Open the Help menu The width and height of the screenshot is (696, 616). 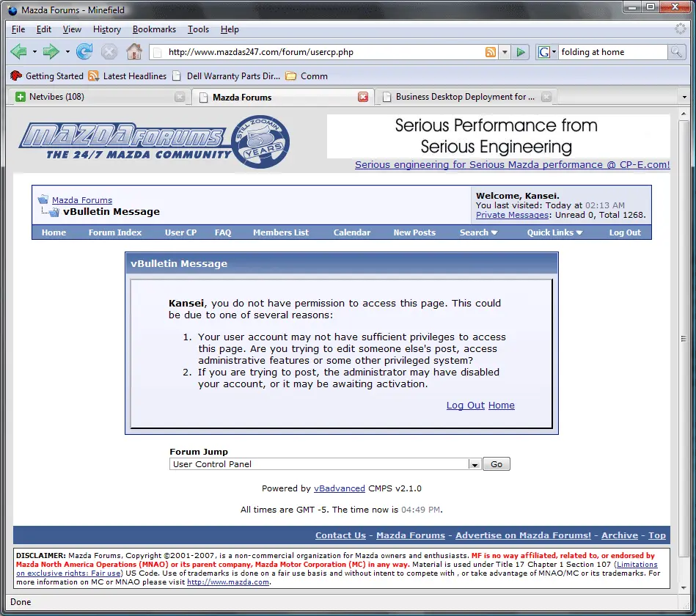pos(230,29)
